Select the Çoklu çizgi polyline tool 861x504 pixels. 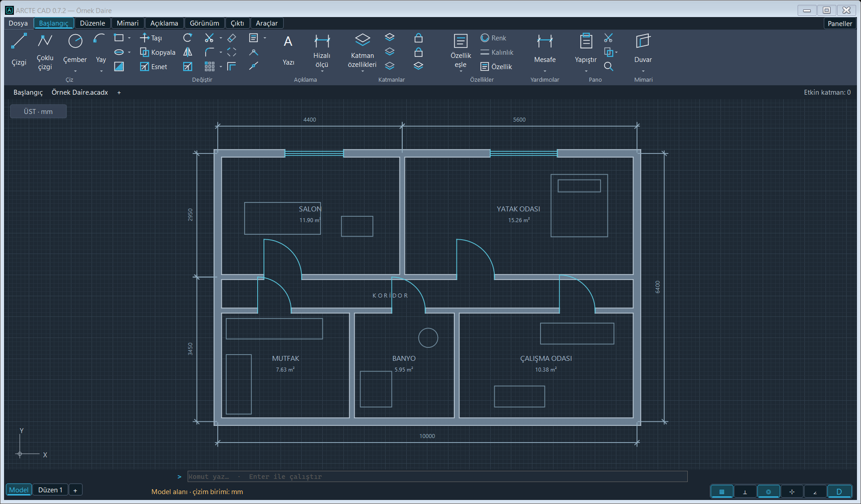[x=45, y=52]
